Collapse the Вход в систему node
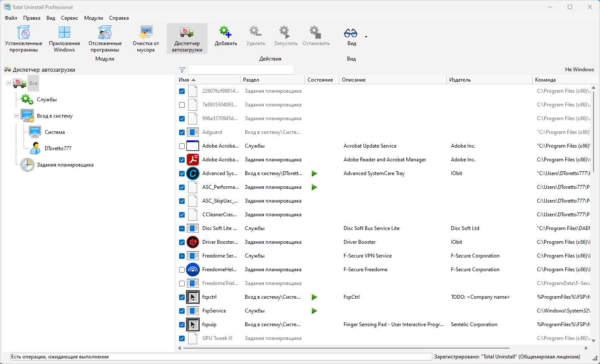 pos(16,116)
